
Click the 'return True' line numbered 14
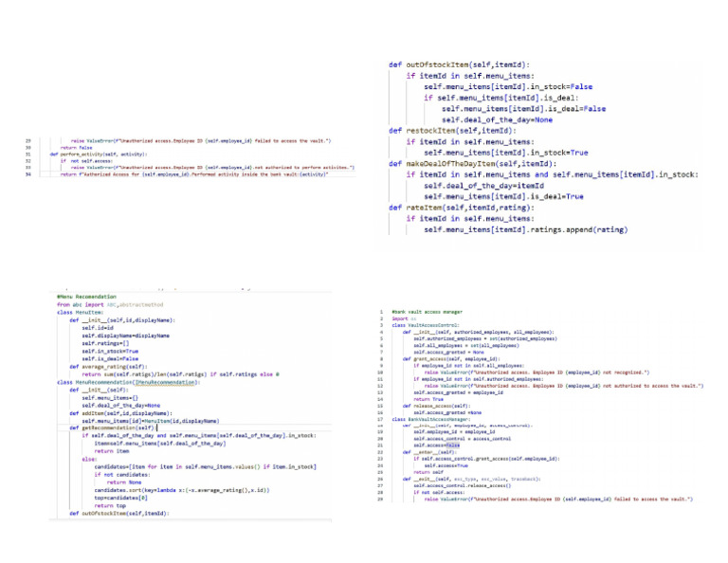[x=428, y=399]
